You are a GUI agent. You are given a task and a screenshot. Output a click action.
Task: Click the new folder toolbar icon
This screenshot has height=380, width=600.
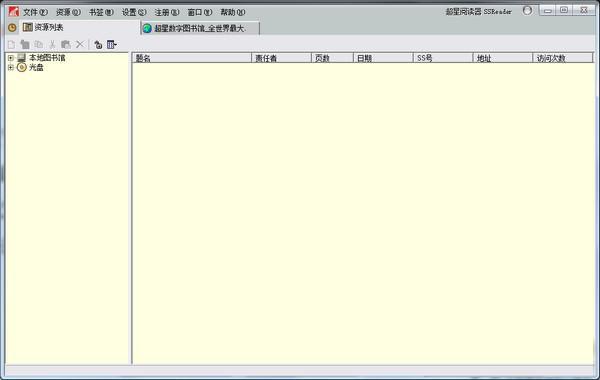pyautogui.click(x=25, y=45)
